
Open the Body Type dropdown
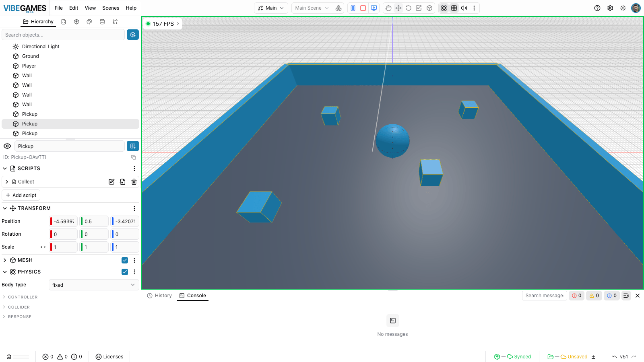point(94,285)
